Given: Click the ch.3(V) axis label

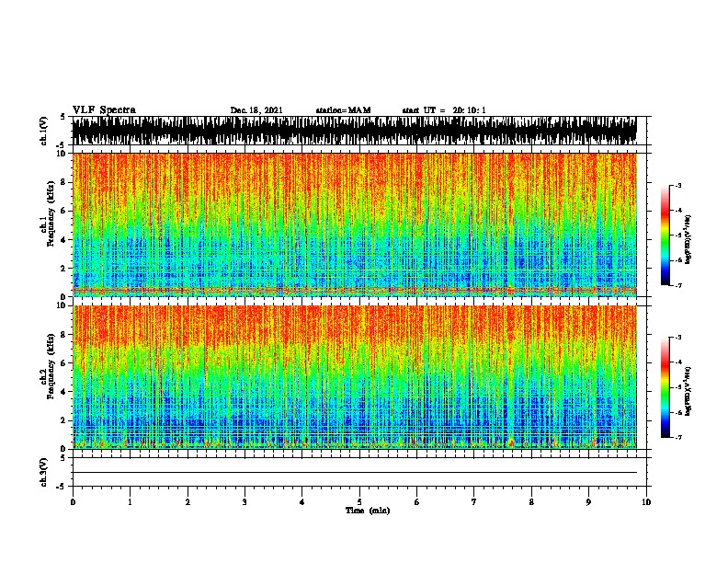Looking at the screenshot, I should point(43,472).
